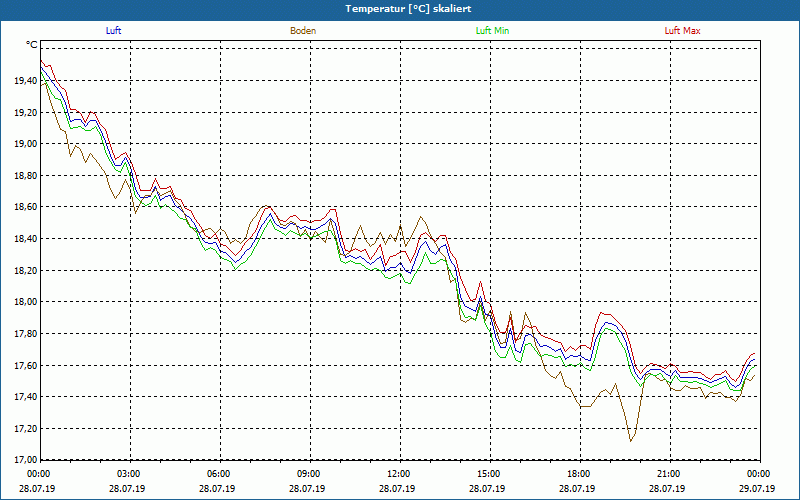800x500 pixels.
Task: Click the 18,00 y-axis value
Action: click(26, 302)
